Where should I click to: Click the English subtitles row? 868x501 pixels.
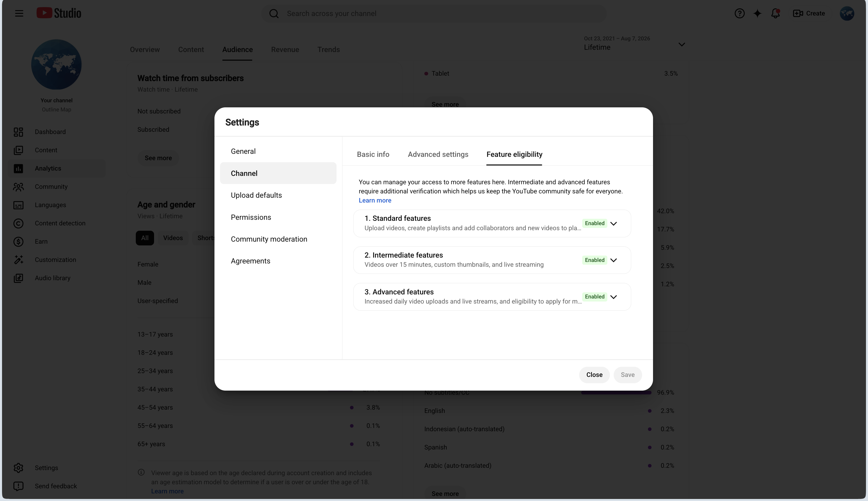pos(549,411)
